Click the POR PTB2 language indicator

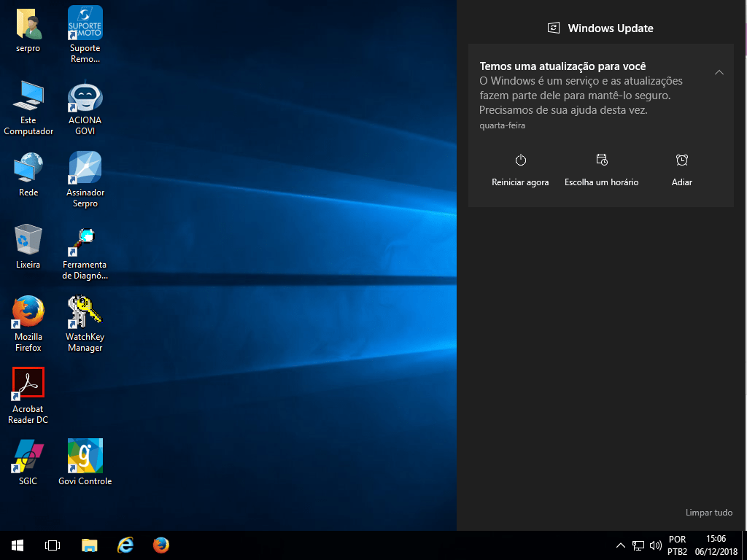coord(677,545)
